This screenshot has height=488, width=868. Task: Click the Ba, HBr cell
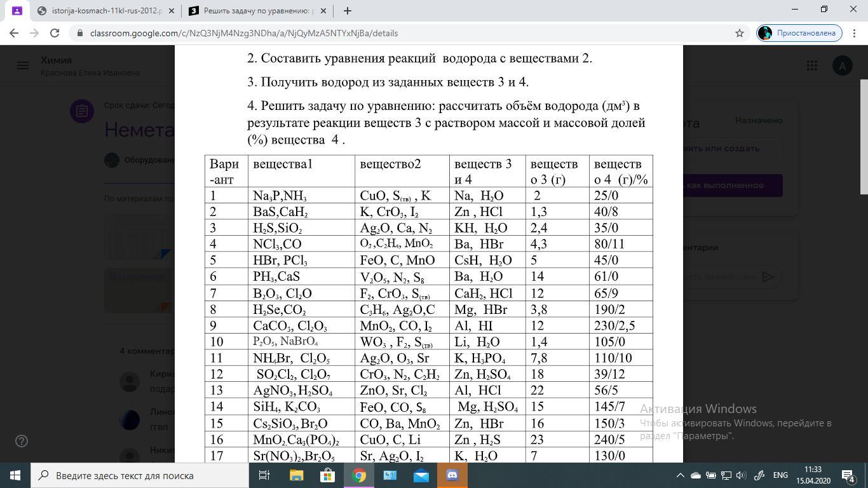pyautogui.click(x=487, y=244)
